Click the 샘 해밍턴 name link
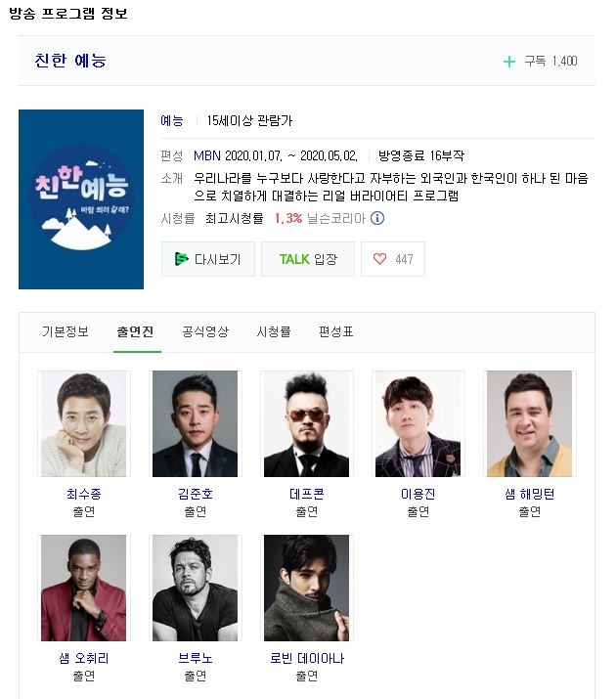This screenshot has width=616, height=699. point(530,494)
